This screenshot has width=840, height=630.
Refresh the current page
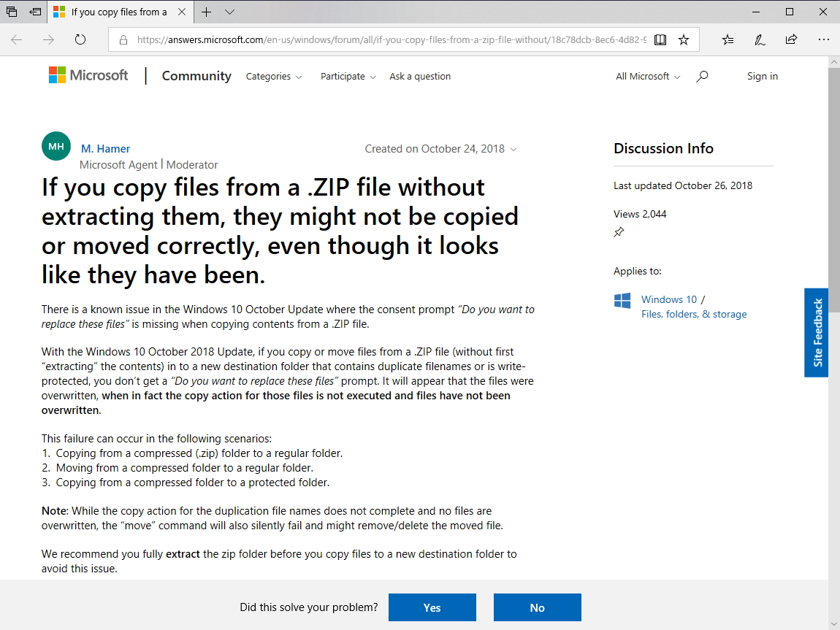(80, 39)
